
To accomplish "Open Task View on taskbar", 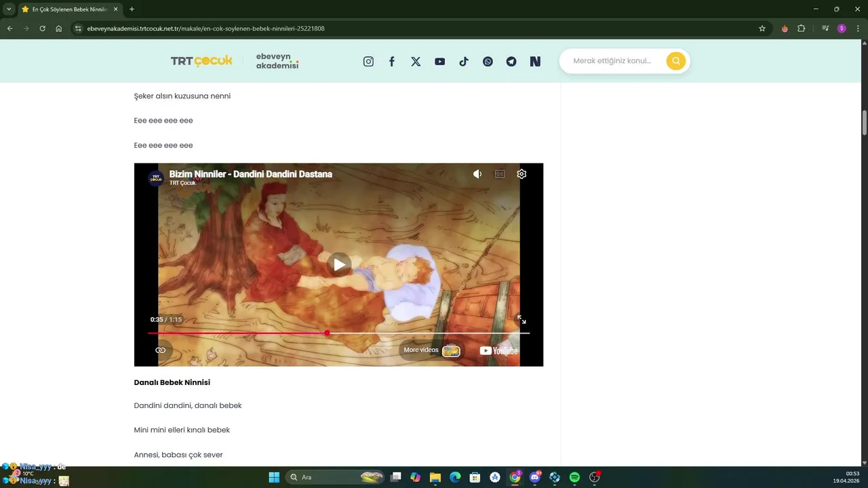I will tap(396, 477).
